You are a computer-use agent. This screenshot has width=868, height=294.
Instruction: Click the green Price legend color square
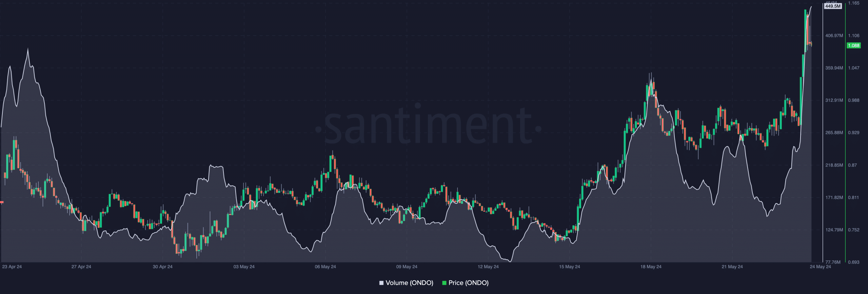tap(444, 283)
